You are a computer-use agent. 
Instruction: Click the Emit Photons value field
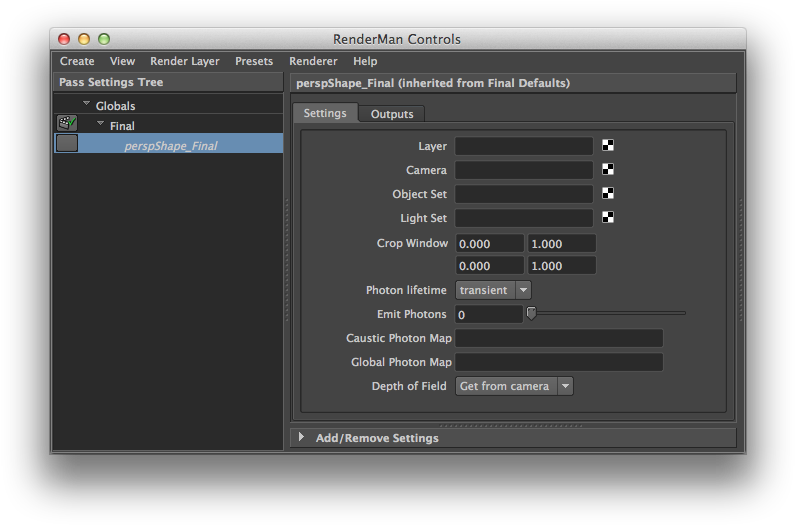point(489,314)
